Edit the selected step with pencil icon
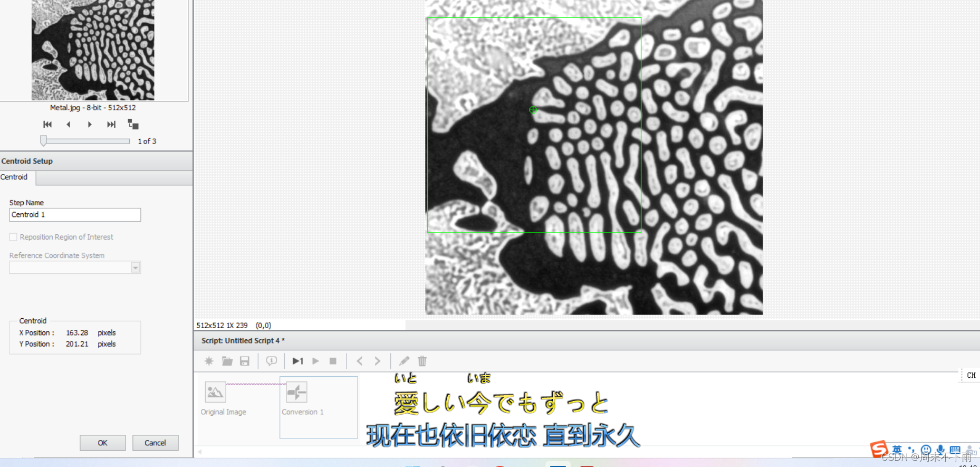The image size is (980, 467). (404, 361)
